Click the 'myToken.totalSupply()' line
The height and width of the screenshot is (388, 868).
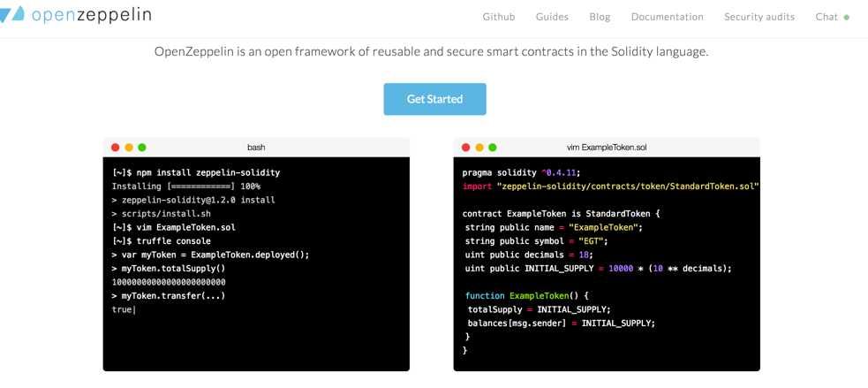(x=169, y=269)
